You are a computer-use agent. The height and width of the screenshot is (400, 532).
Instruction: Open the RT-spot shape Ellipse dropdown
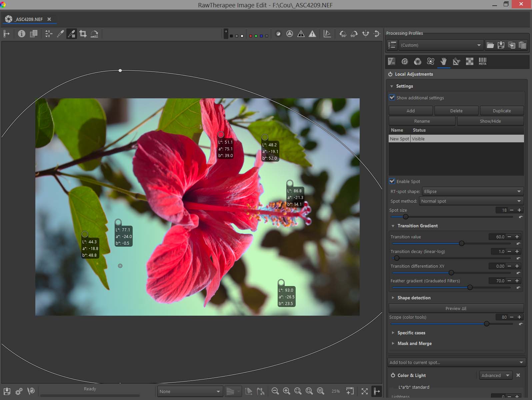(472, 191)
